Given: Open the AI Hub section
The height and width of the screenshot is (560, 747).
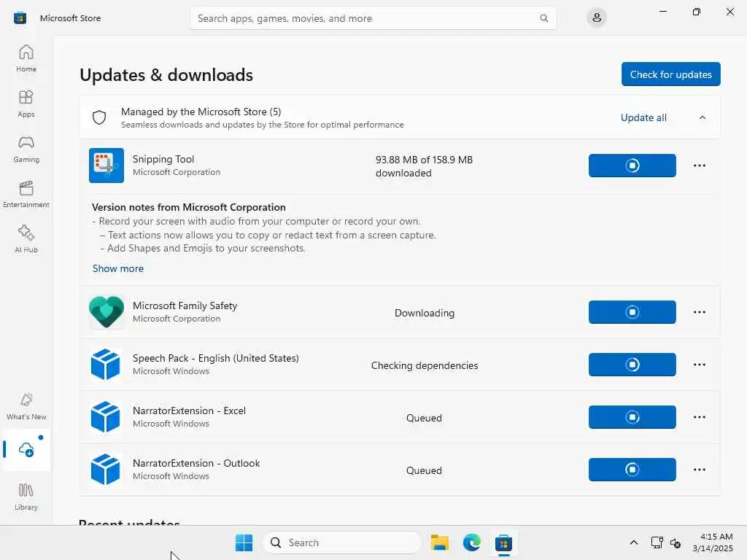Looking at the screenshot, I should (26, 239).
